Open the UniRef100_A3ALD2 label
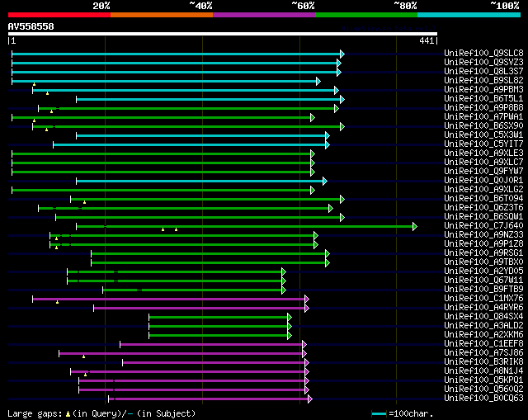Image resolution: width=528 pixels, height=420 pixels. pyautogui.click(x=483, y=326)
